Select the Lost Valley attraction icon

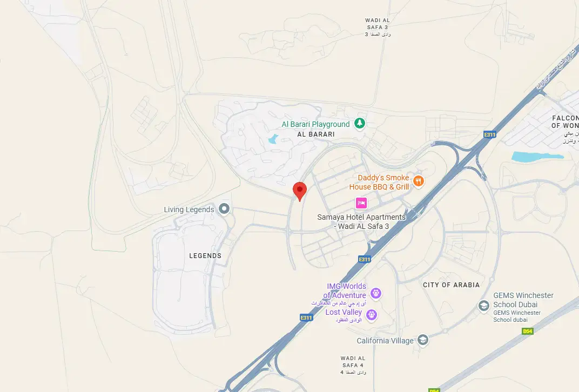[372, 315]
